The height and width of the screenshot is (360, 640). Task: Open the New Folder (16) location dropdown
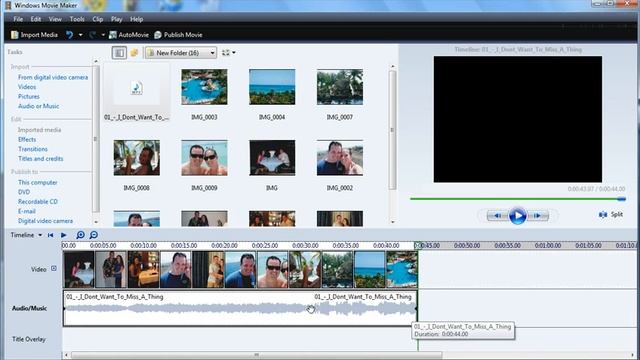[181, 53]
